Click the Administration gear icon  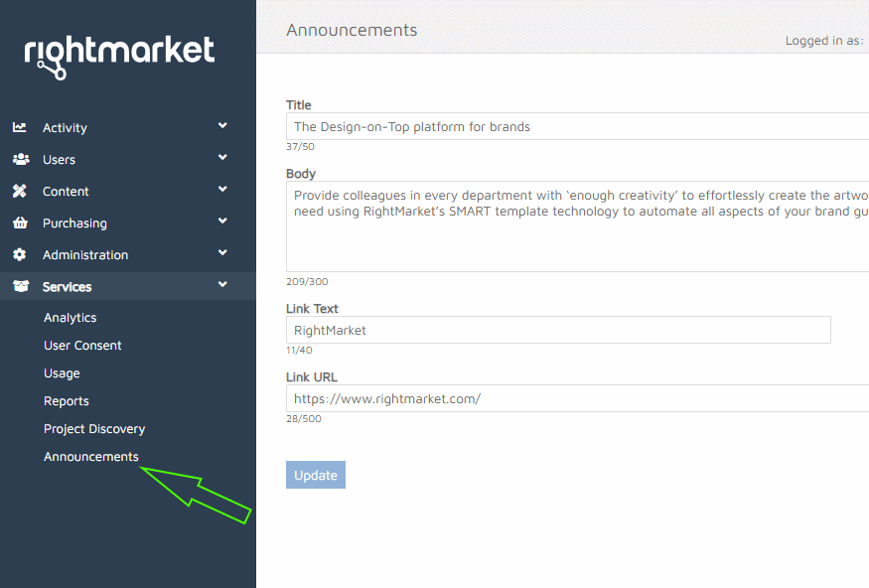pyautogui.click(x=20, y=254)
